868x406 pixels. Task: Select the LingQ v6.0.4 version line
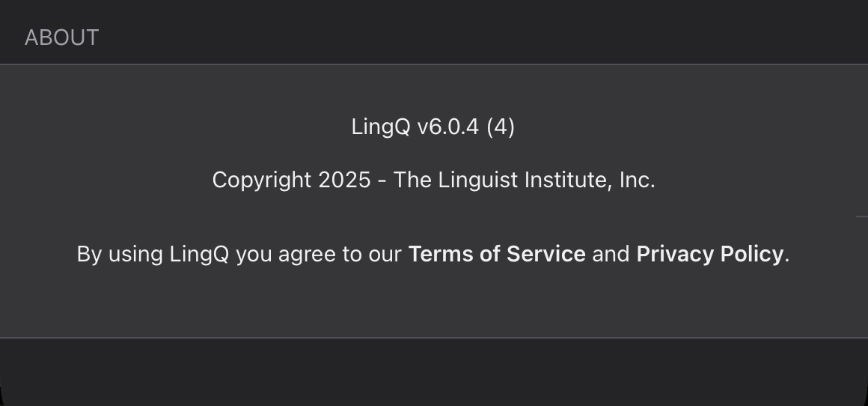pyautogui.click(x=433, y=127)
